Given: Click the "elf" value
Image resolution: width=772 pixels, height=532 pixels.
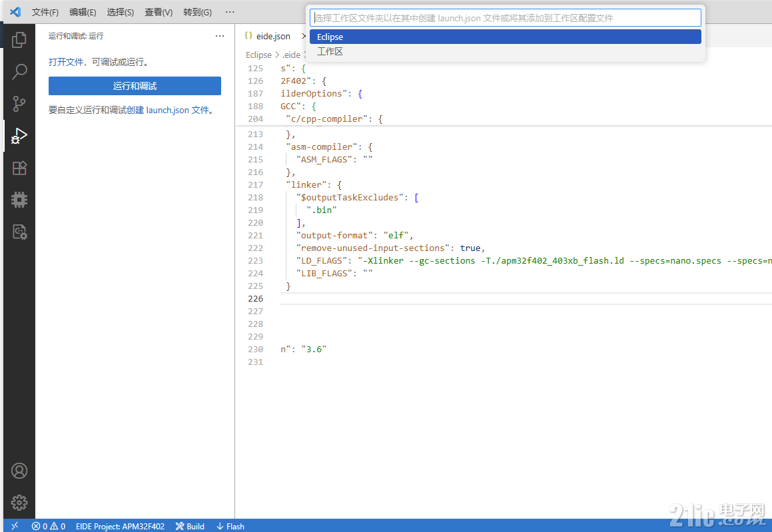Looking at the screenshot, I should (x=396, y=236).
